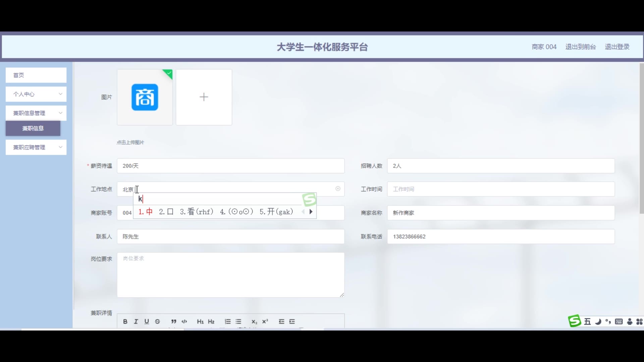The image size is (644, 362).
Task: Apply Heading 1 style in the editor
Action: (200, 321)
